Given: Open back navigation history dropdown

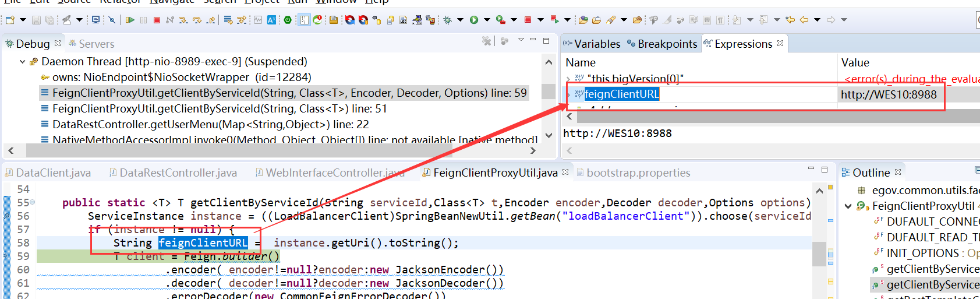Looking at the screenshot, I should 818,20.
